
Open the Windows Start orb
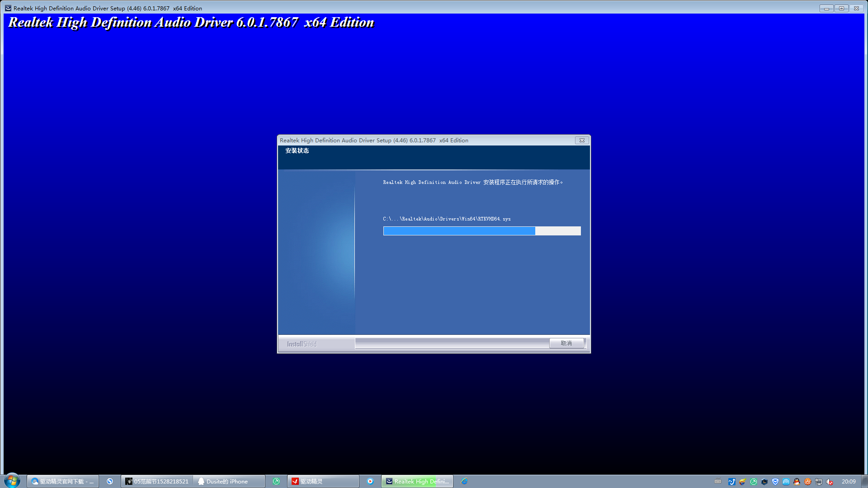(12, 481)
